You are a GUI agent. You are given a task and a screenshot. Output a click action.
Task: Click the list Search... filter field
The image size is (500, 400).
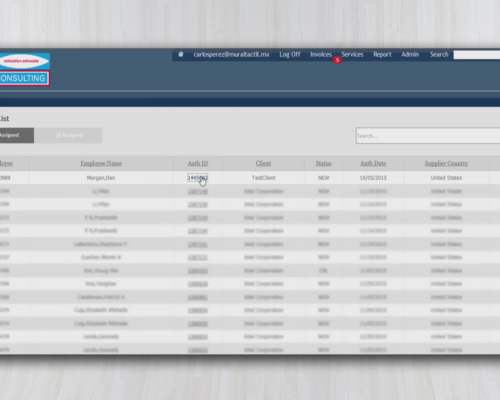[428, 136]
